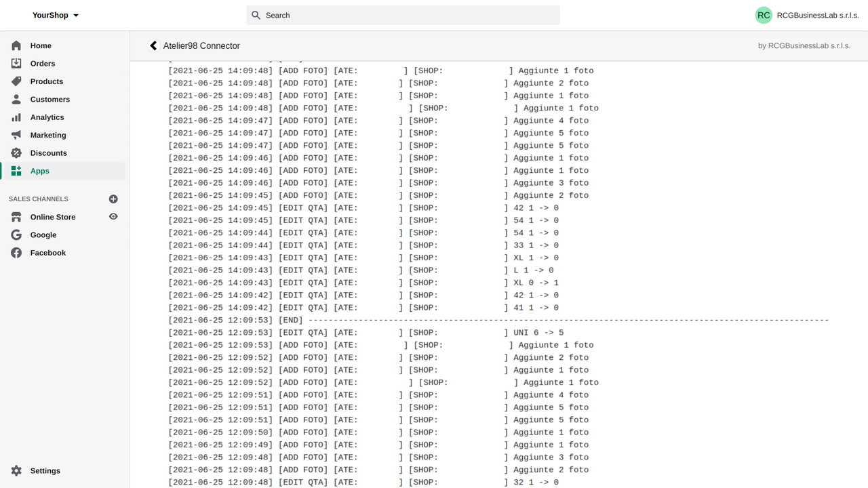
Task: Click log entry 'L 1 -> 0'
Action: 361,270
